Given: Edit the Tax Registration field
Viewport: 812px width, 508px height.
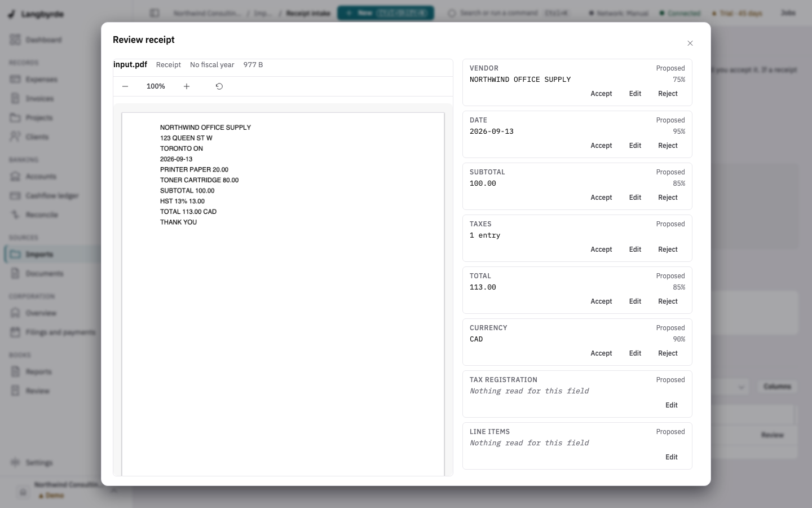Looking at the screenshot, I should (x=671, y=405).
